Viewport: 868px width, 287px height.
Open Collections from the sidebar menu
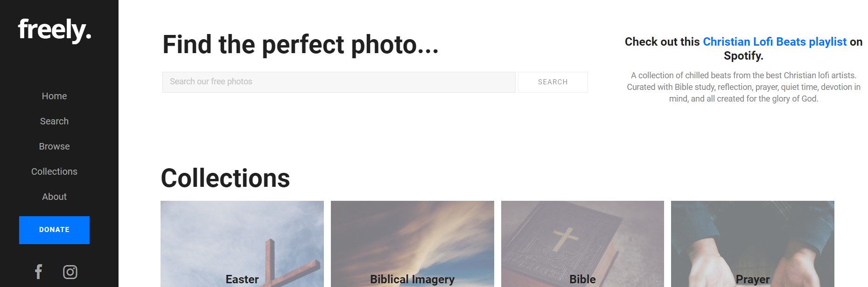54,171
